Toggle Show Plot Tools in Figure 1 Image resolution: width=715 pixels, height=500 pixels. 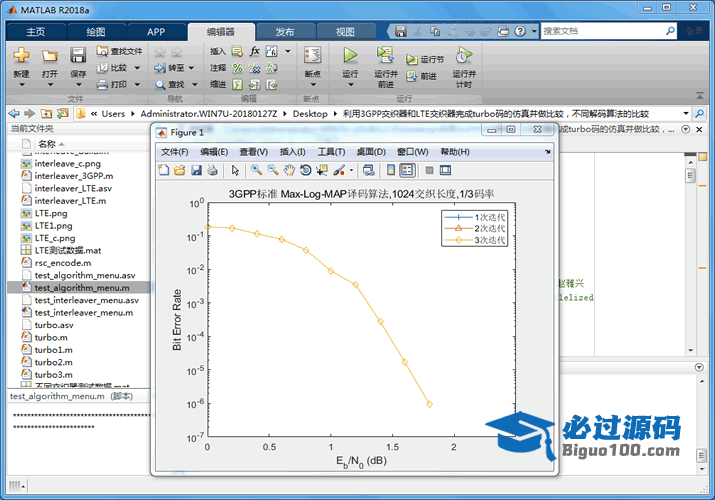coord(445,170)
